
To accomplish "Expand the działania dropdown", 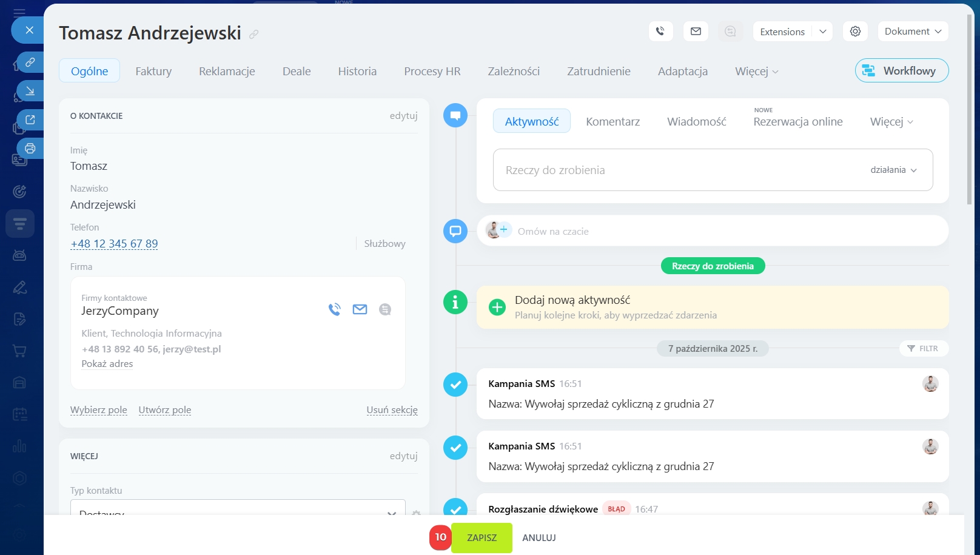I will [x=893, y=170].
